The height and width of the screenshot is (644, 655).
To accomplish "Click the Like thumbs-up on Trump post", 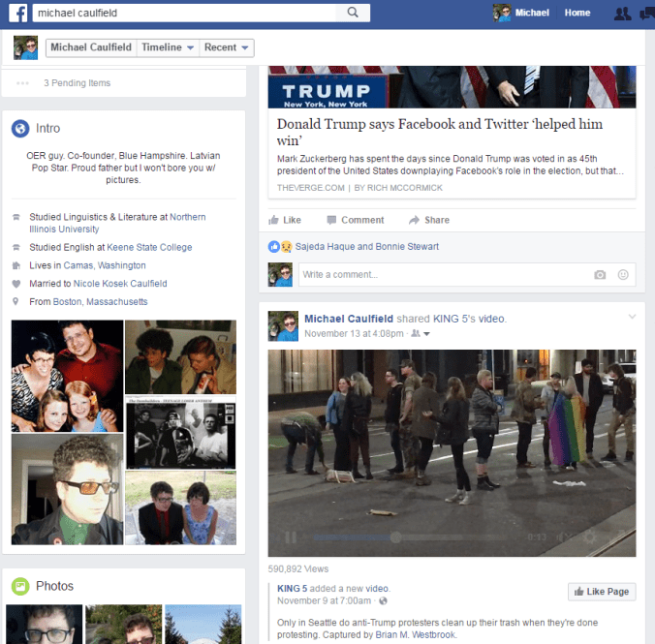I will pos(285,220).
